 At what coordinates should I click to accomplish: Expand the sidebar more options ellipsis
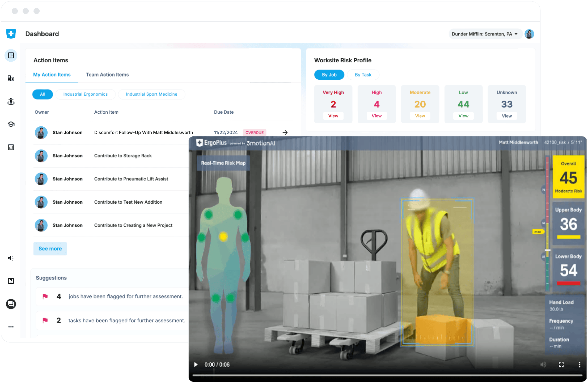11,327
